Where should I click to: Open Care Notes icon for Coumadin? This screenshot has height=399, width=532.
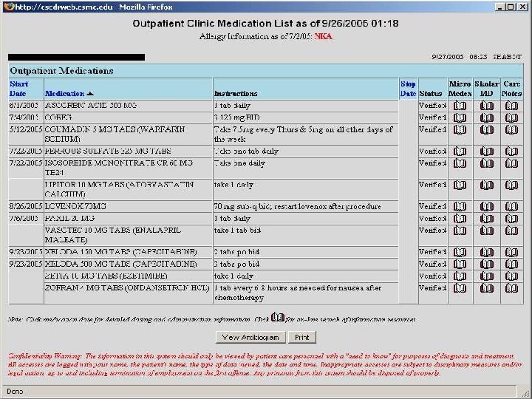[511, 129]
